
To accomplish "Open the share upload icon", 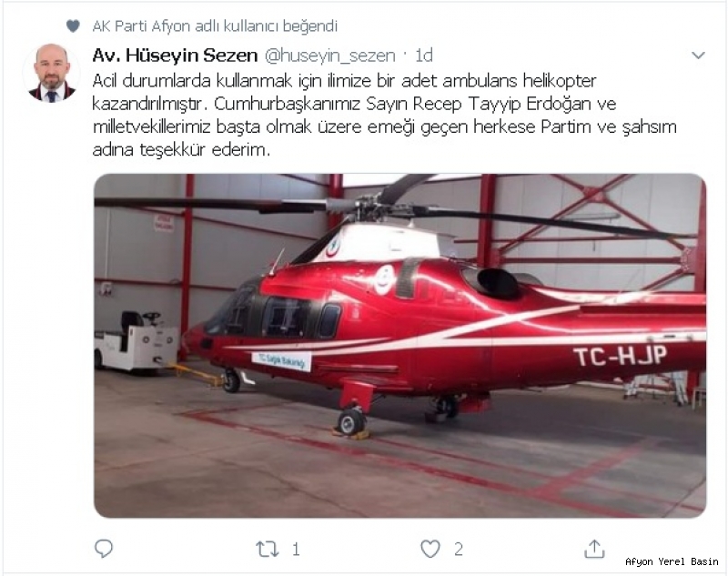I will click(x=594, y=549).
